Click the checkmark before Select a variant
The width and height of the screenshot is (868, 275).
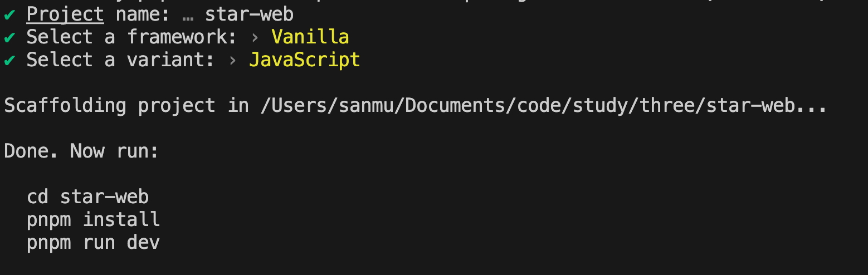[9, 61]
